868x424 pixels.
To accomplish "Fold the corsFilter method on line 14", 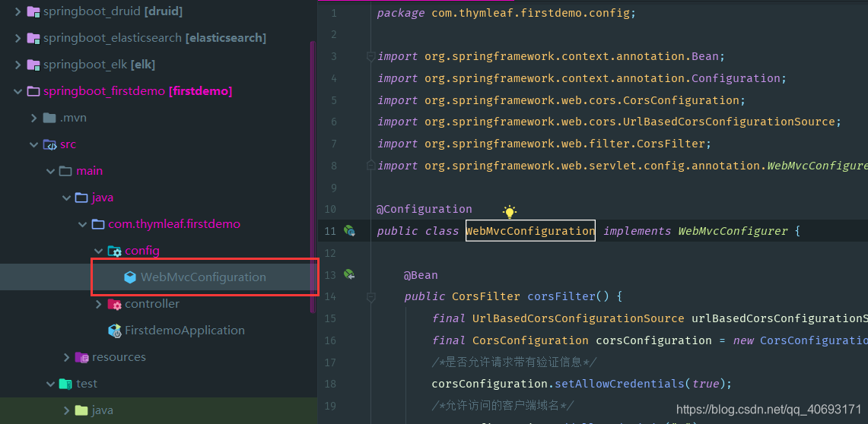I will point(371,298).
